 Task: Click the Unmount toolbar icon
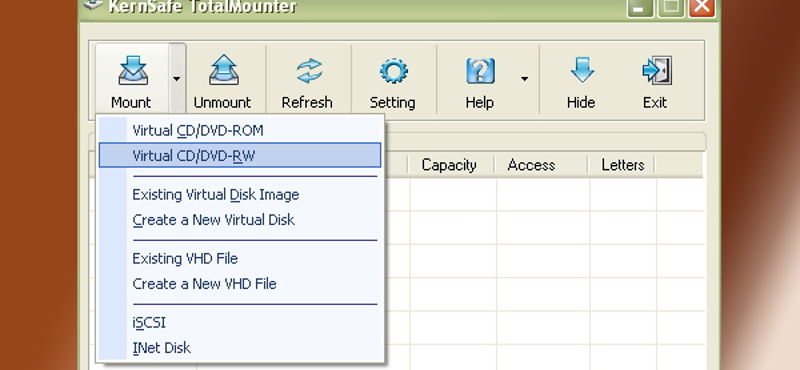[x=223, y=70]
